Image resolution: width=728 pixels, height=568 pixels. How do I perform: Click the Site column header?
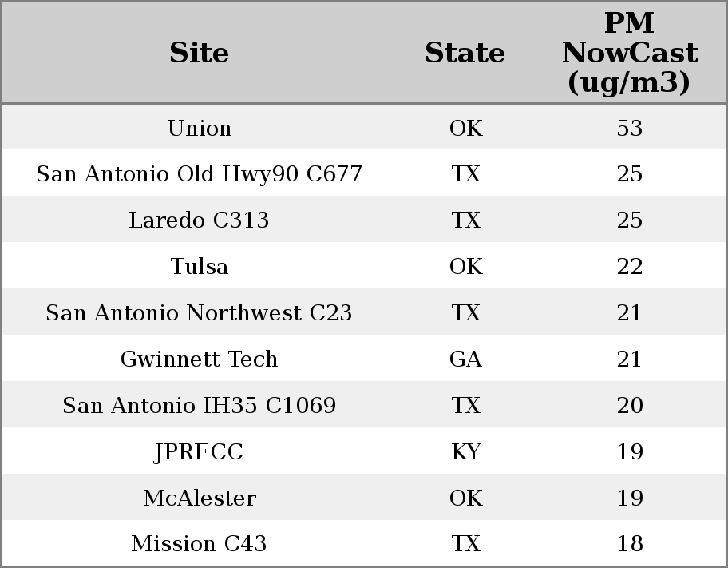pyautogui.click(x=199, y=53)
